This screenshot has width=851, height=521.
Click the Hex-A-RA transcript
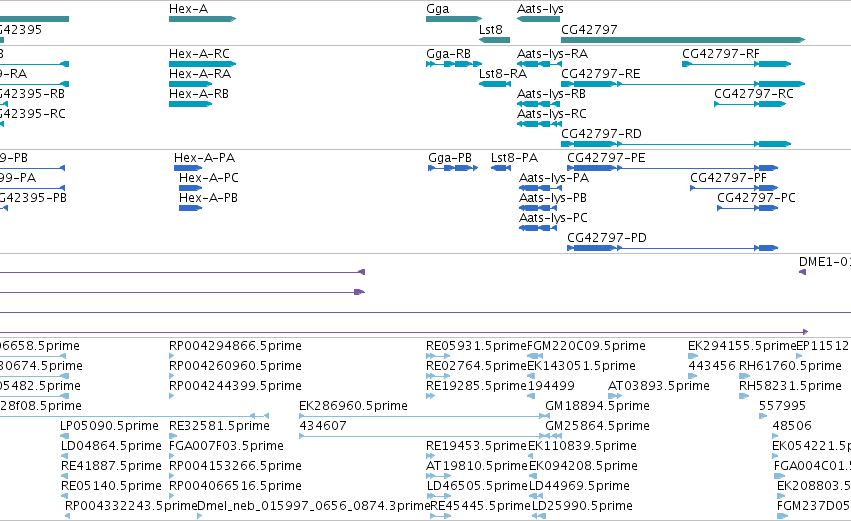[190, 84]
